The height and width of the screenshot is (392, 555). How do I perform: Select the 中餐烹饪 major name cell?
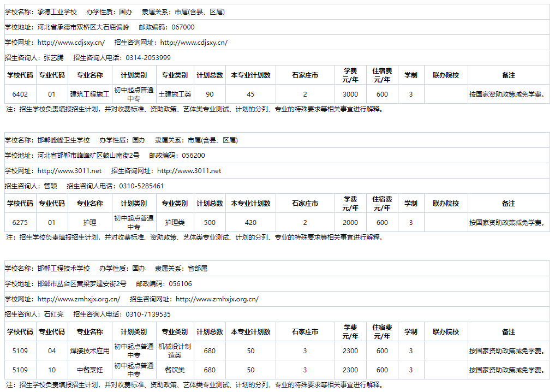[89, 370]
